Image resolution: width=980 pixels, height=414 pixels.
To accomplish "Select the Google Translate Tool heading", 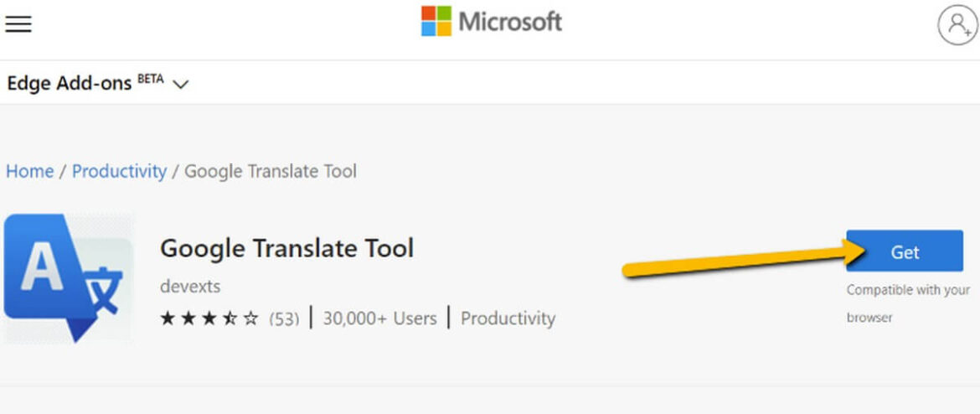I will [286, 248].
